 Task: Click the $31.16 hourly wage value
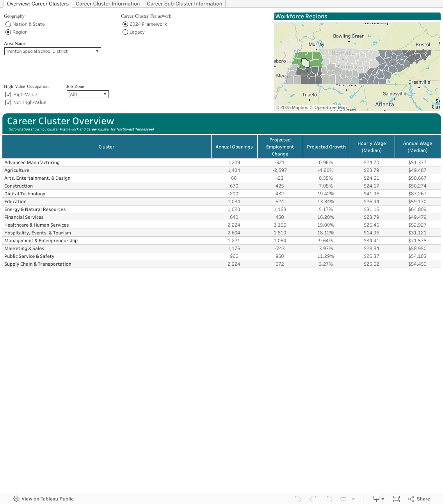pyautogui.click(x=372, y=209)
